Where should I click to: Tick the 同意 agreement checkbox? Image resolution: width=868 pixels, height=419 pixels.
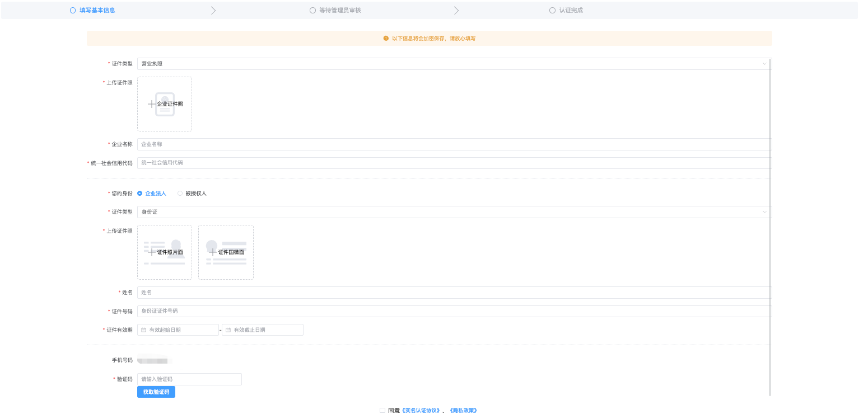382,410
